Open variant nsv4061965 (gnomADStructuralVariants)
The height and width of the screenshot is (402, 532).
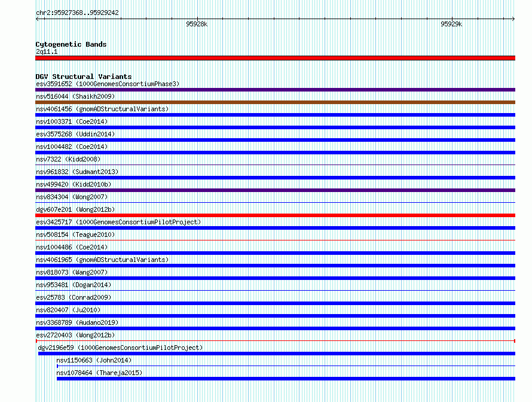pos(102,260)
